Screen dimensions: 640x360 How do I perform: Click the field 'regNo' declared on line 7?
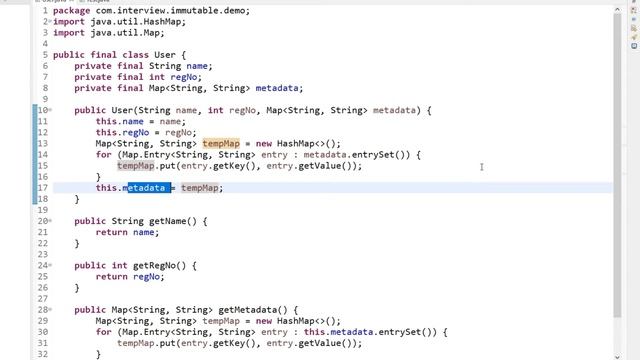(x=184, y=77)
